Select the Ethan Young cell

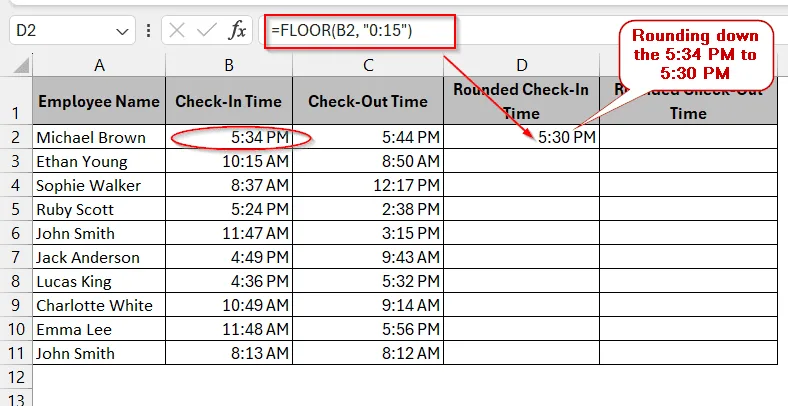click(x=99, y=161)
